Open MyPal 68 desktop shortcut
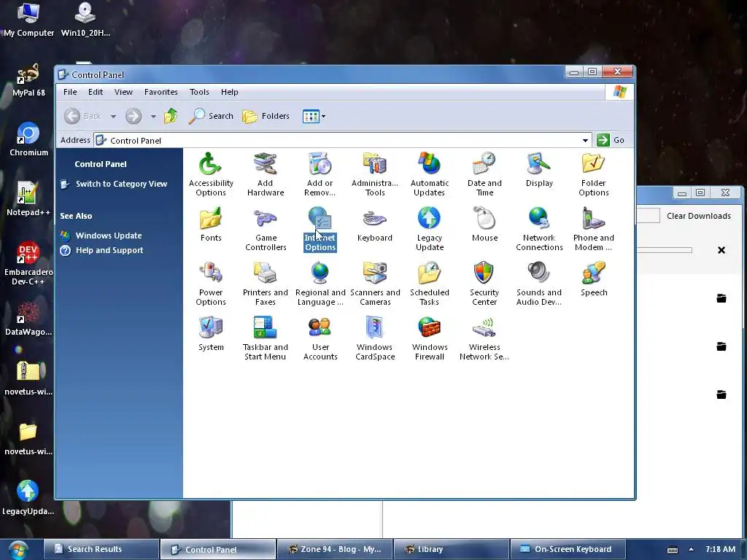This screenshot has height=560, width=747. (x=28, y=79)
